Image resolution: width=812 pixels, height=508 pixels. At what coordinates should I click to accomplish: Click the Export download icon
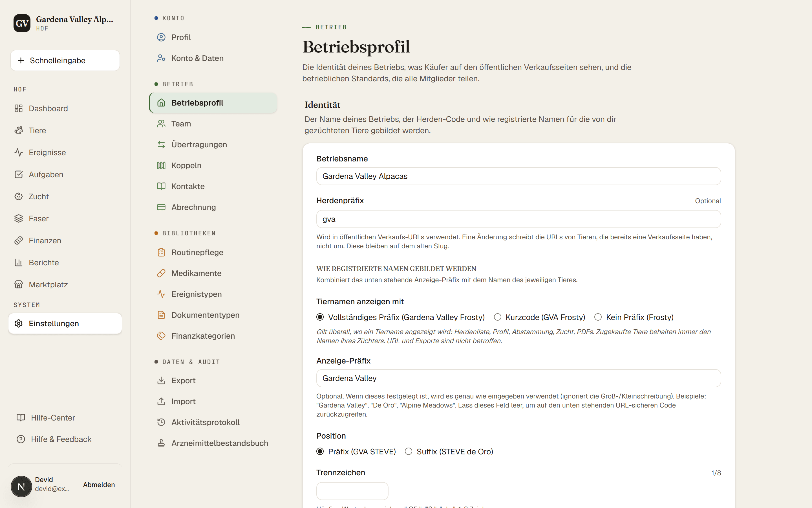coord(161,380)
